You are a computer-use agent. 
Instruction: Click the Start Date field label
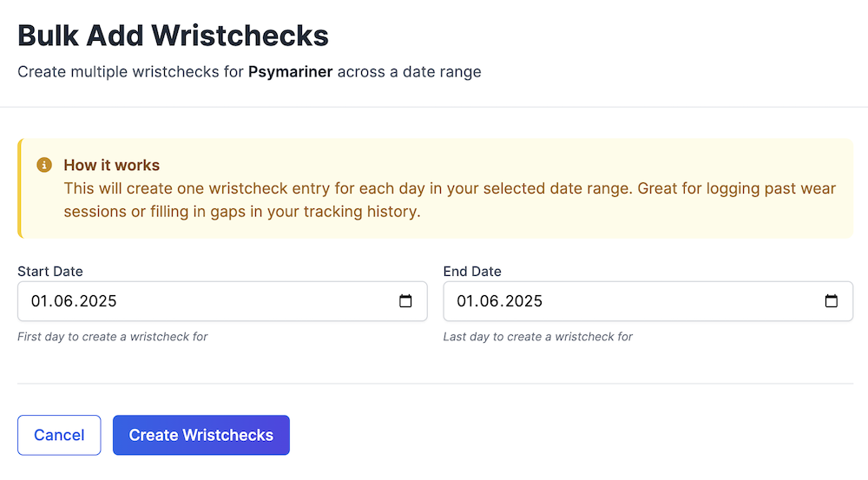(x=50, y=272)
